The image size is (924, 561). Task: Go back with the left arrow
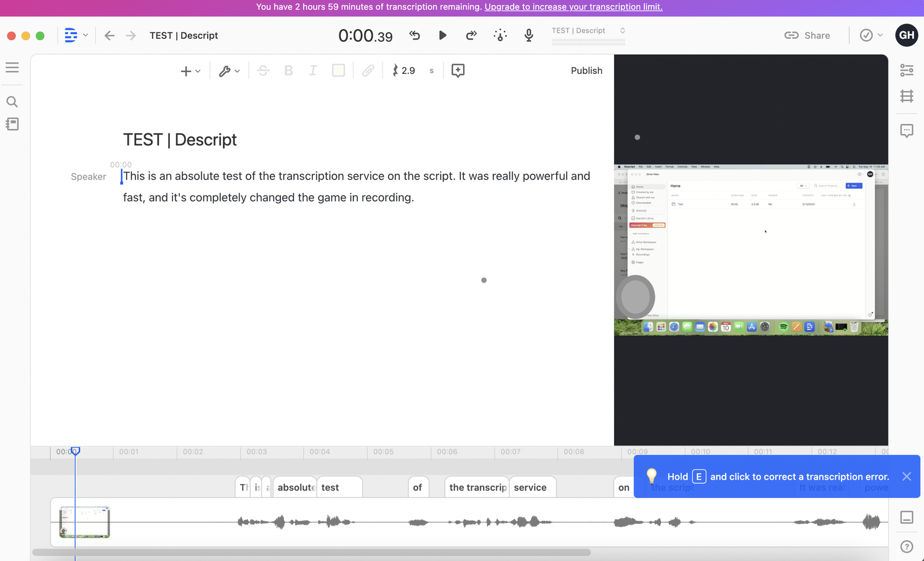click(110, 36)
